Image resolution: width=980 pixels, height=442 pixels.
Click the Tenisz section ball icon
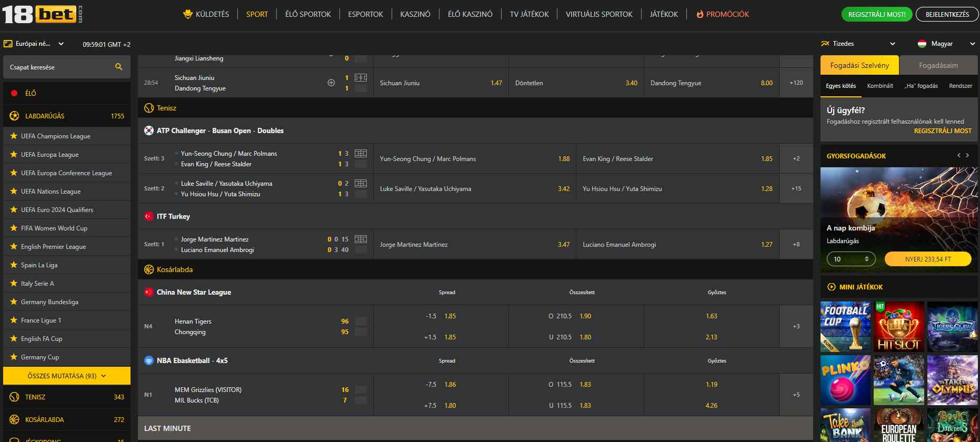149,108
